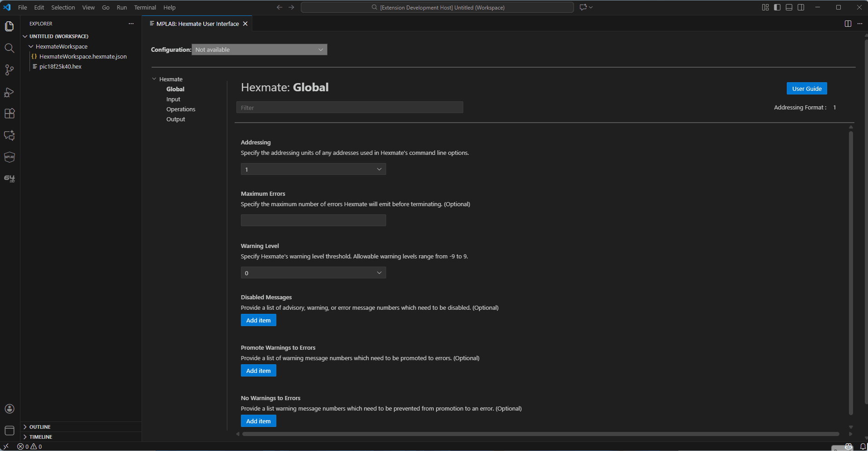Open the Extensions view

pos(9,113)
